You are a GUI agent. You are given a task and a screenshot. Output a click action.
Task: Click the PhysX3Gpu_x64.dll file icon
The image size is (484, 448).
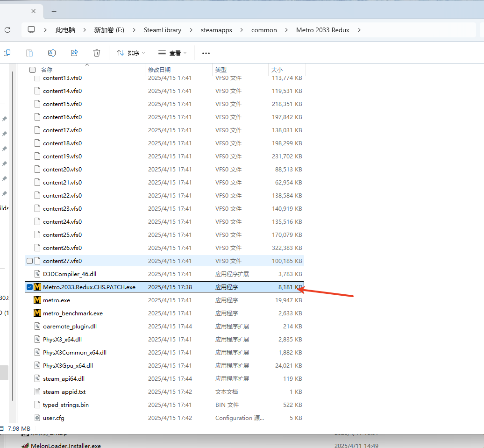[37, 366]
